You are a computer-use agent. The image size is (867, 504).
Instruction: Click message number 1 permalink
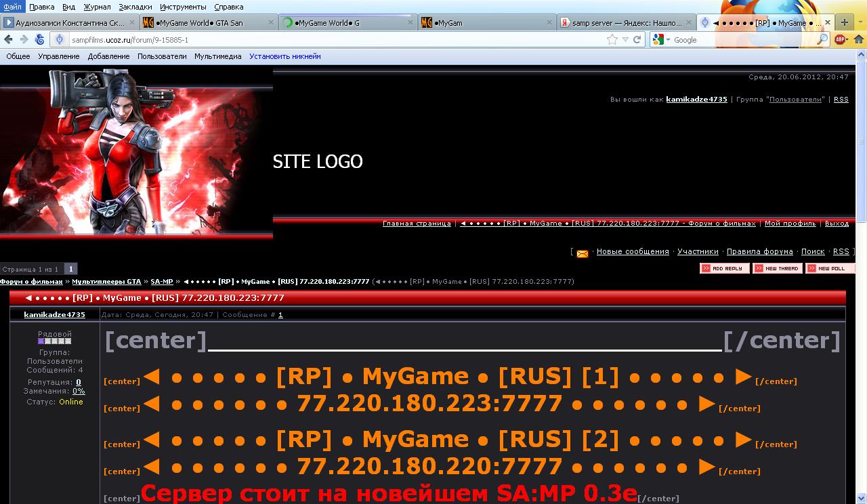point(280,314)
